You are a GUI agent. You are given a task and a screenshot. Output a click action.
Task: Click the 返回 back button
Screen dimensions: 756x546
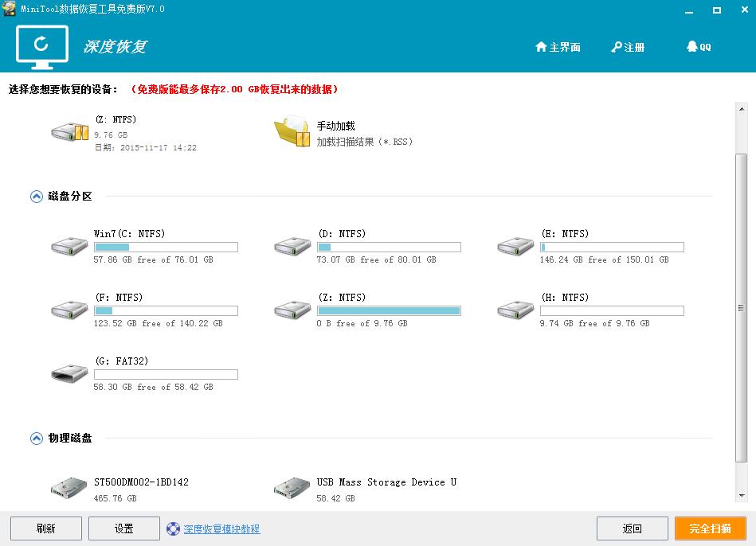(x=632, y=528)
